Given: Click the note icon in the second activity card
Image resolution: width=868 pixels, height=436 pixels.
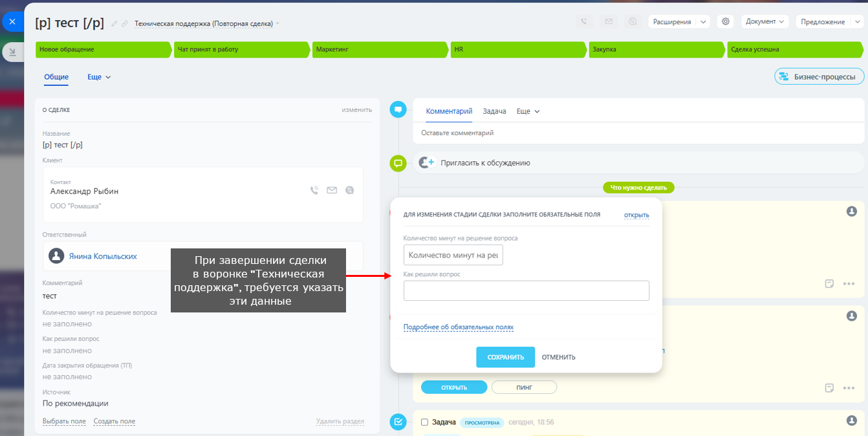Looking at the screenshot, I should [829, 388].
